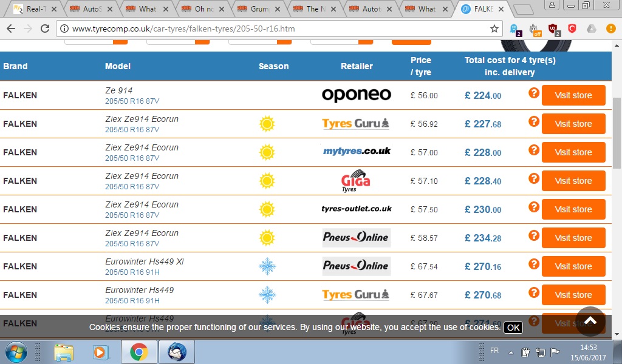Click the taskbar clock showing 14:53
This screenshot has width=622, height=364.
(x=588, y=348)
